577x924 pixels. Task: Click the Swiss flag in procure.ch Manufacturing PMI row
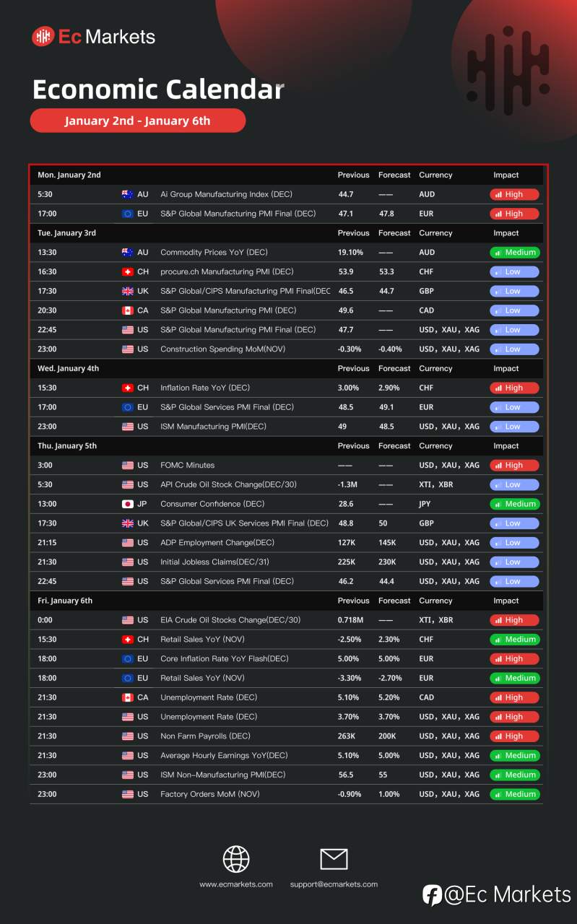click(128, 271)
